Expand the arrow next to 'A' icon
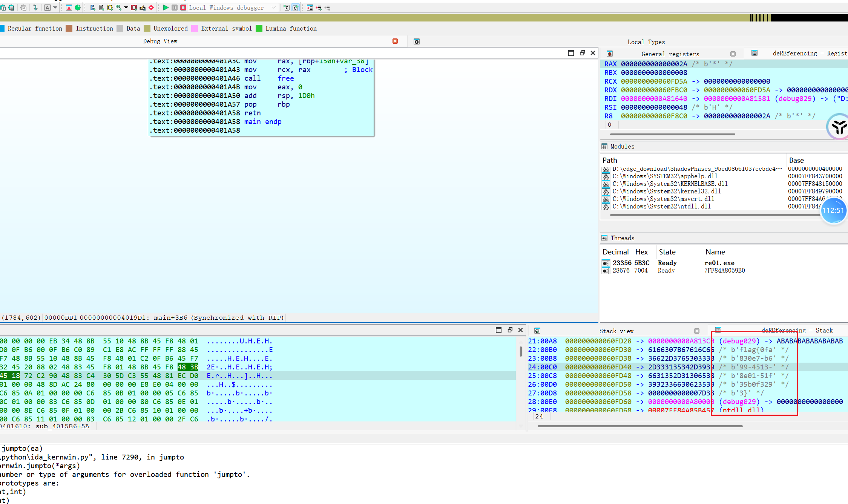The width and height of the screenshot is (848, 504). click(x=55, y=8)
